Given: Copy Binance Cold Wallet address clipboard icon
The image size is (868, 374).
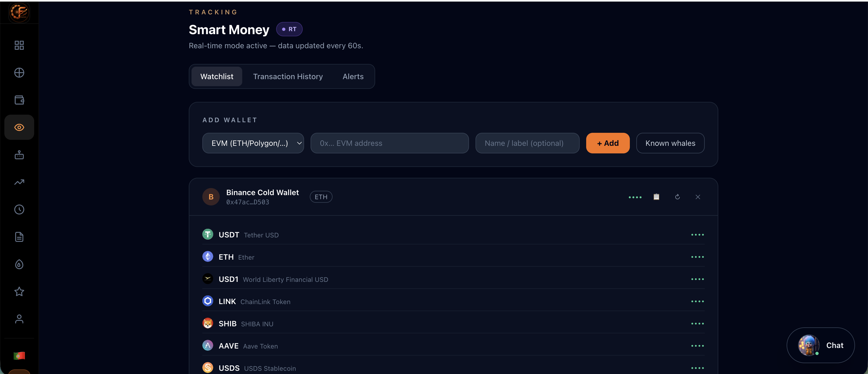Looking at the screenshot, I should tap(656, 197).
